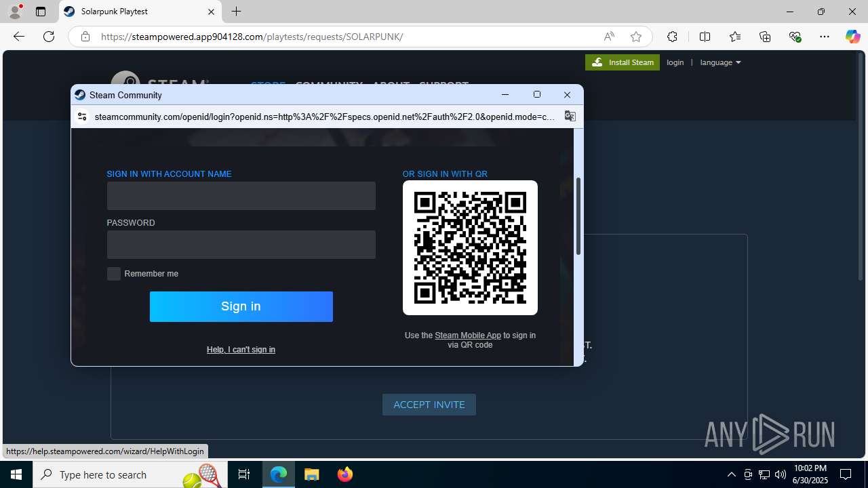Expand the language dropdown
Image resolution: width=868 pixels, height=488 pixels.
(x=720, y=62)
